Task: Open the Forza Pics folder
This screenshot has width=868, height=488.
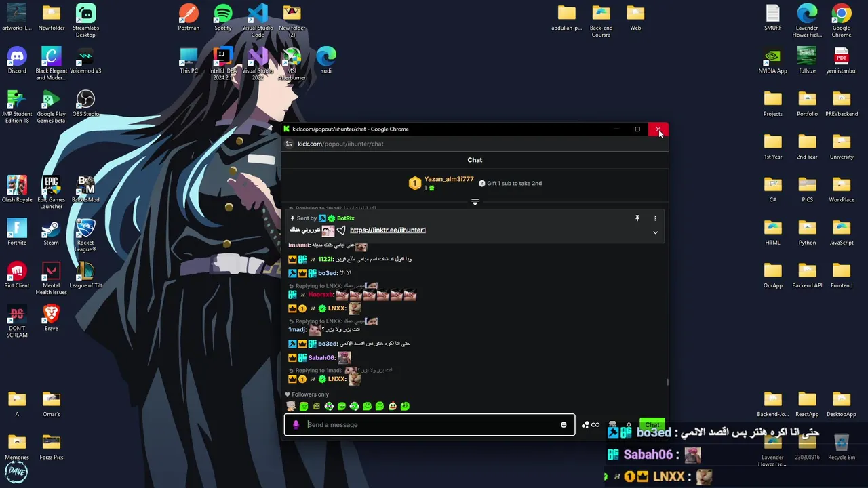Action: click(52, 447)
